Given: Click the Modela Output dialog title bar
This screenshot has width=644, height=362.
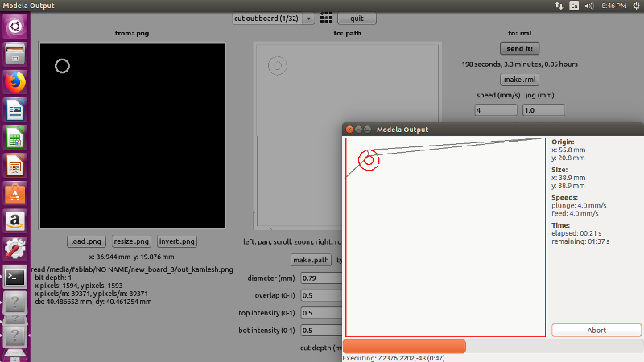Looking at the screenshot, I should (493, 130).
